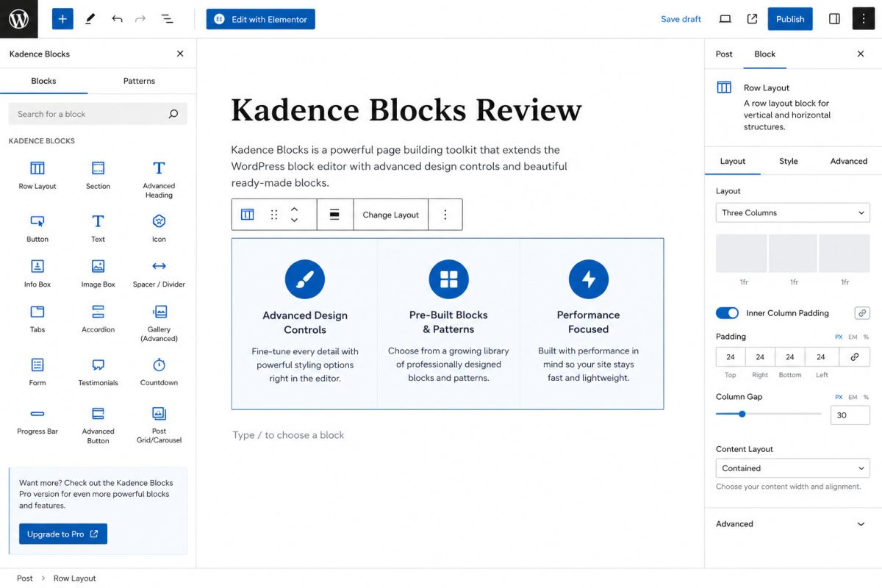The image size is (882, 588).
Task: Insert the Form block
Action: (37, 372)
